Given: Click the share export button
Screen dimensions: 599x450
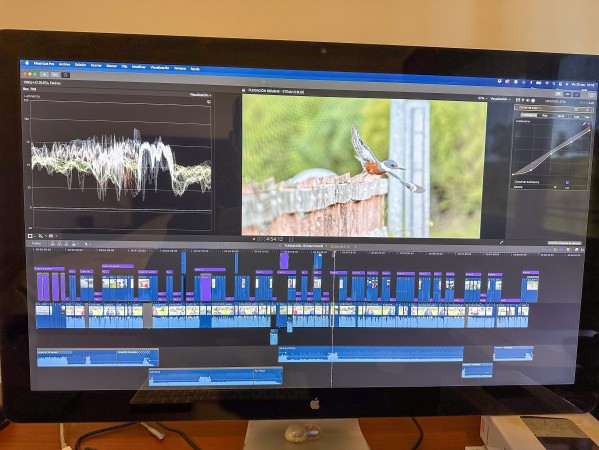Looking at the screenshot, I should point(592,95).
